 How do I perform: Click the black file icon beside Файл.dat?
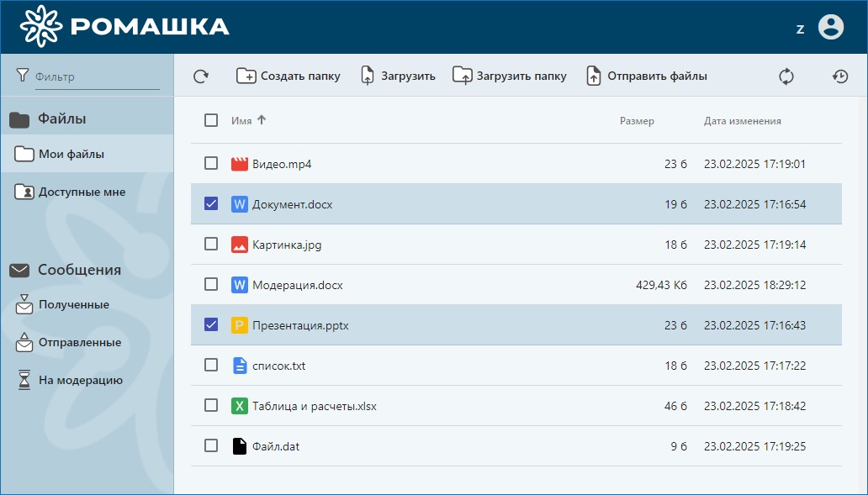(x=239, y=446)
